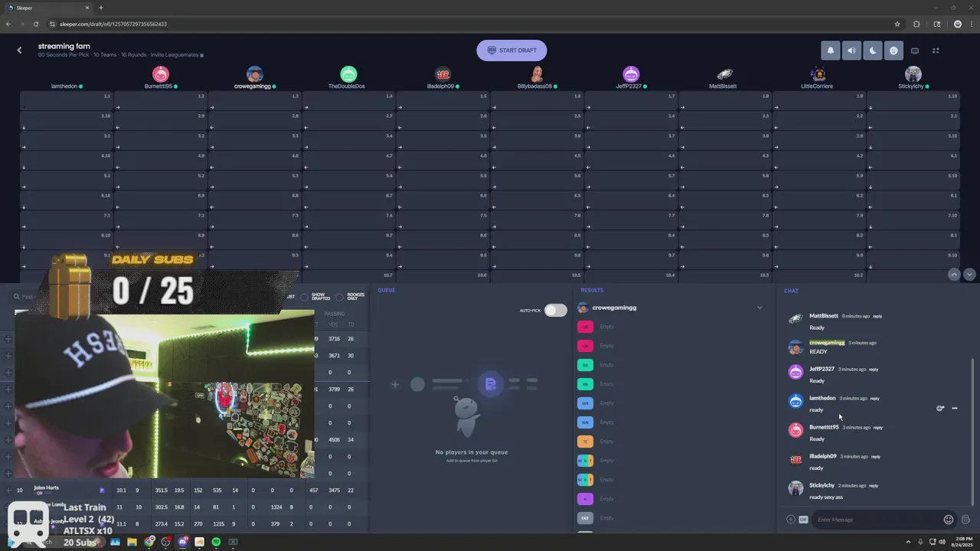Click the browser address bar URL
The image size is (980, 551).
pyautogui.click(x=113, y=24)
